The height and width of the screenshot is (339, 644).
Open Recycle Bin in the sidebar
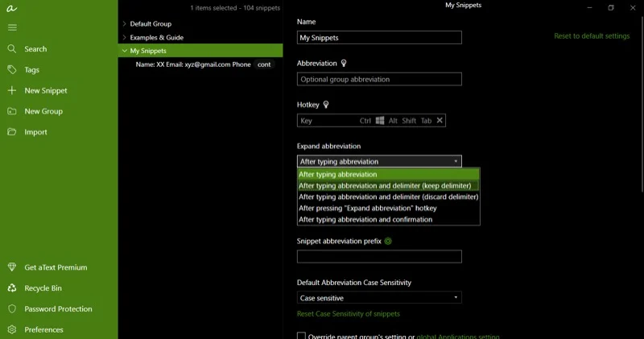click(12, 288)
